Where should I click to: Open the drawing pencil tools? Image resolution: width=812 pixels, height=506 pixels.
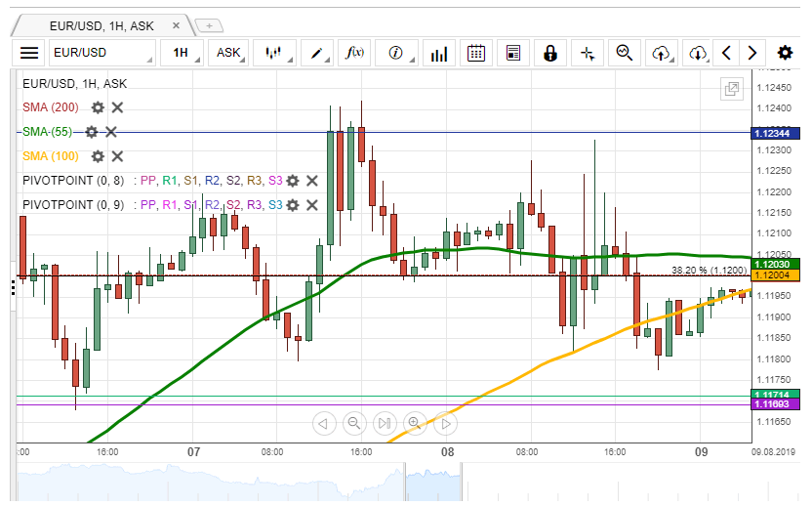(x=317, y=53)
